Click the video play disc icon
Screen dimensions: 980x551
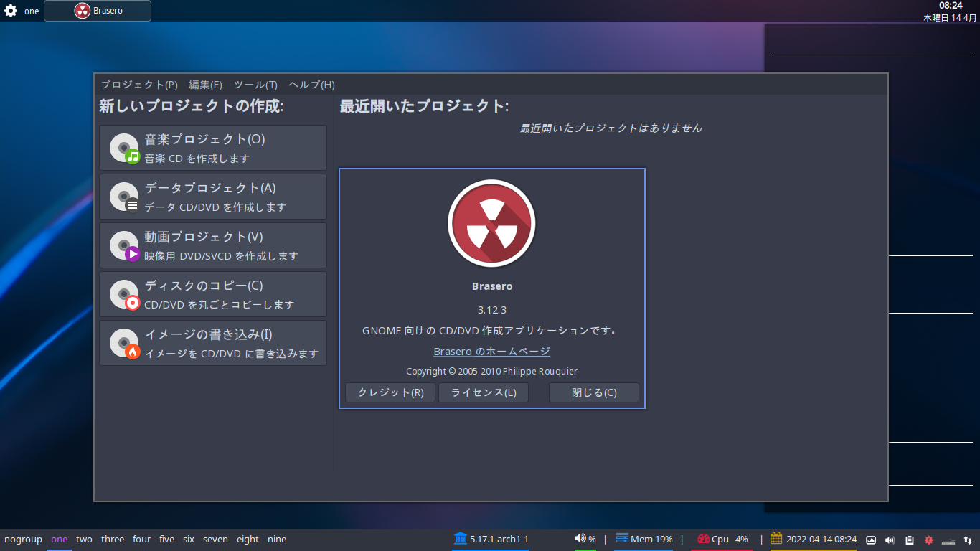click(x=124, y=246)
